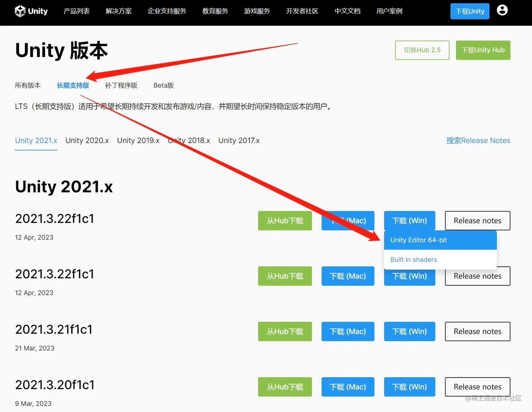Open the Beta版 tab
The image size is (532, 412).
[x=164, y=85]
